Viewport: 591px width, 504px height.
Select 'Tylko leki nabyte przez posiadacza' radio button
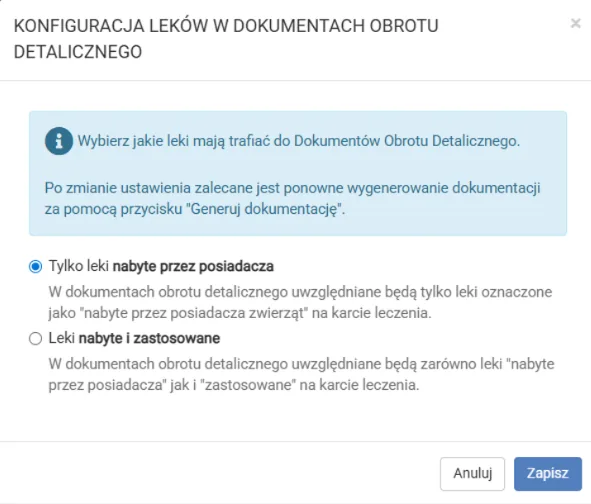click(35, 267)
